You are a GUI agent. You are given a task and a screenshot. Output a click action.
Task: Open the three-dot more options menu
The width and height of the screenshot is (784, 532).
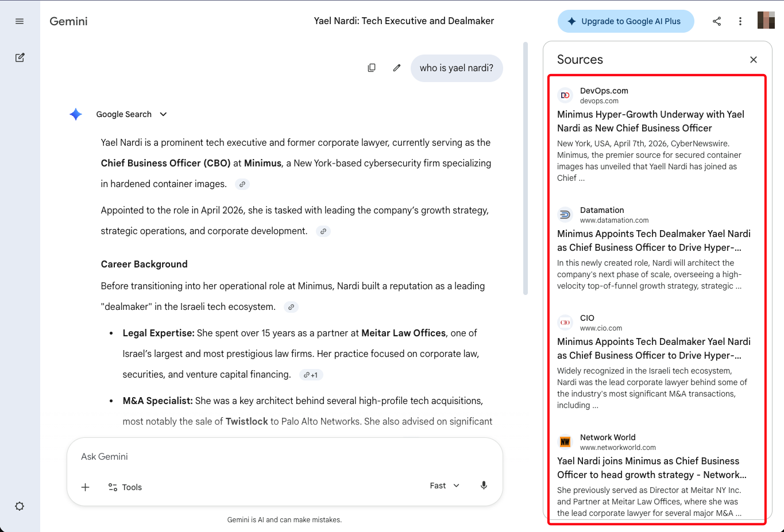[x=740, y=21]
